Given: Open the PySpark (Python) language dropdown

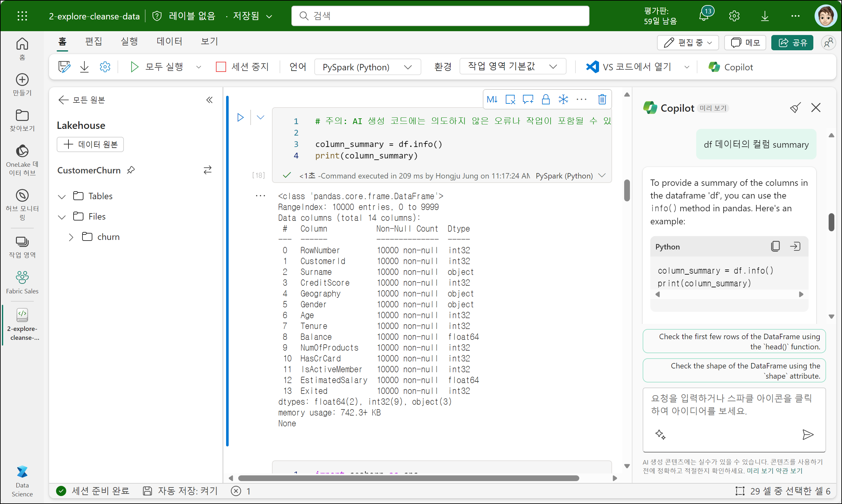Looking at the screenshot, I should (x=367, y=67).
